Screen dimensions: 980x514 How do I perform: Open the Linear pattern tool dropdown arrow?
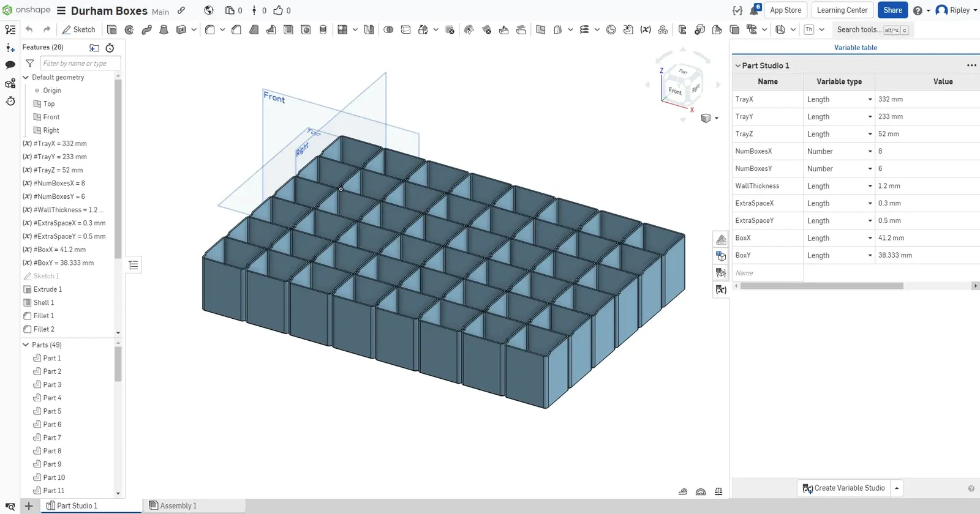355,29
